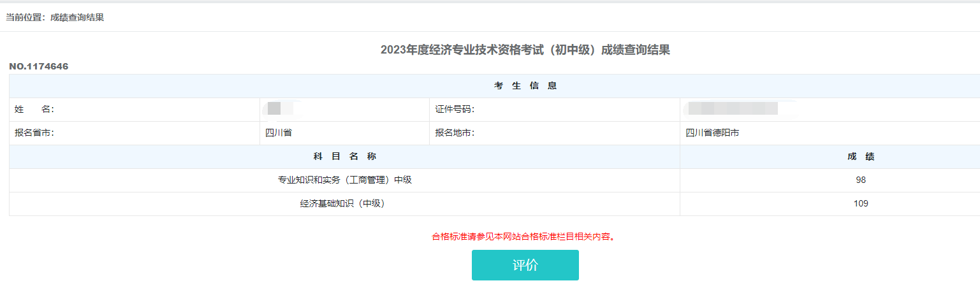
Task: Click the 报名地市 label cell
Action: [455, 133]
